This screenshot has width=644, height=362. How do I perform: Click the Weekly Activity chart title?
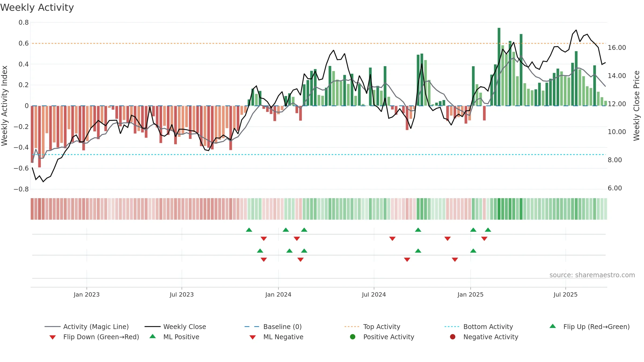coord(37,8)
